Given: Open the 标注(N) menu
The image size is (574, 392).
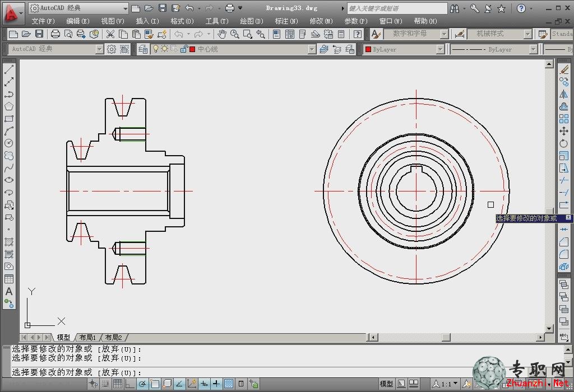Looking at the screenshot, I should coord(286,21).
